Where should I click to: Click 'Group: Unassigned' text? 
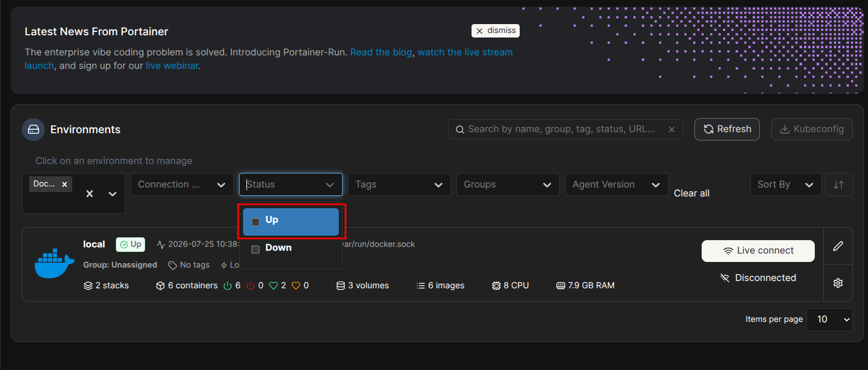[x=120, y=265]
